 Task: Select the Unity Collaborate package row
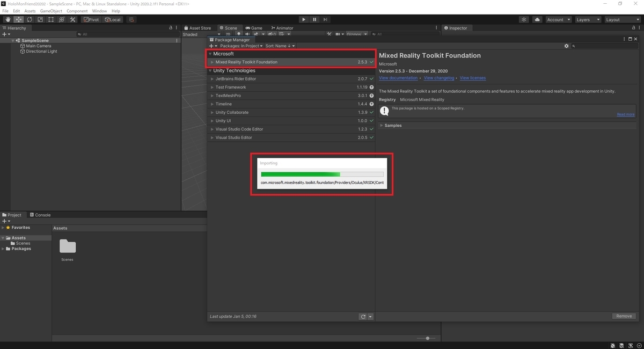click(x=291, y=112)
